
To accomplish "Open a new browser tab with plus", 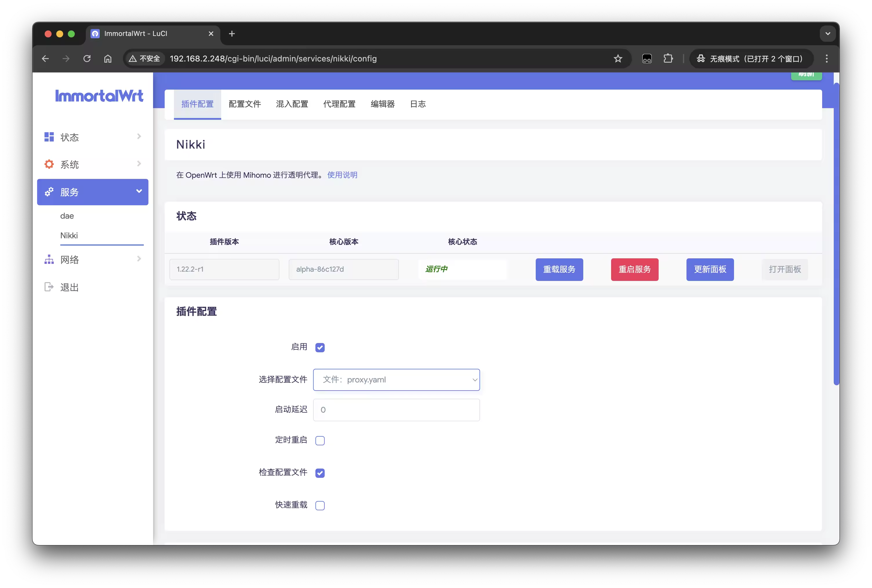I will pyautogui.click(x=232, y=34).
